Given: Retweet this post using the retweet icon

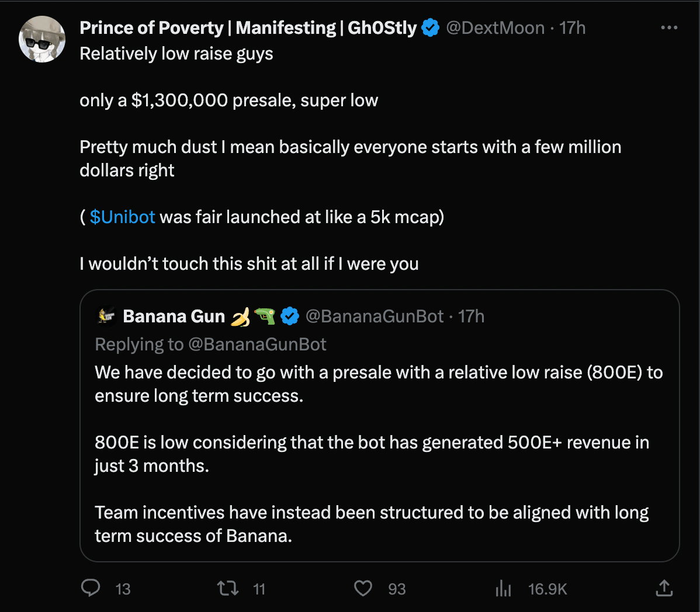Looking at the screenshot, I should pos(228,588).
